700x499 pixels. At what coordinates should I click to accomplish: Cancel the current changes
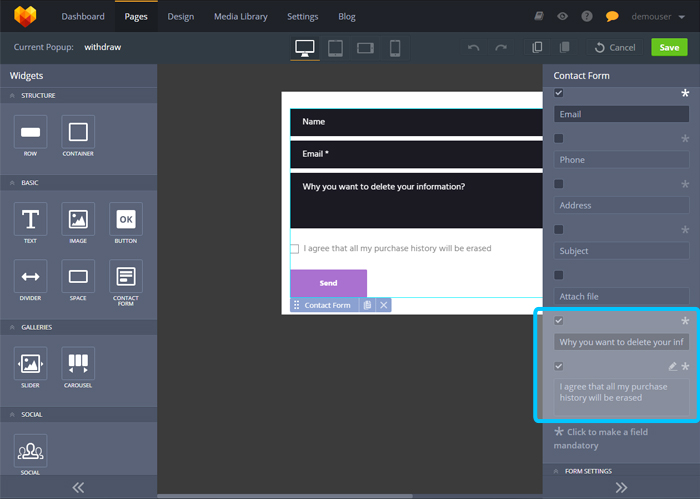click(x=615, y=47)
